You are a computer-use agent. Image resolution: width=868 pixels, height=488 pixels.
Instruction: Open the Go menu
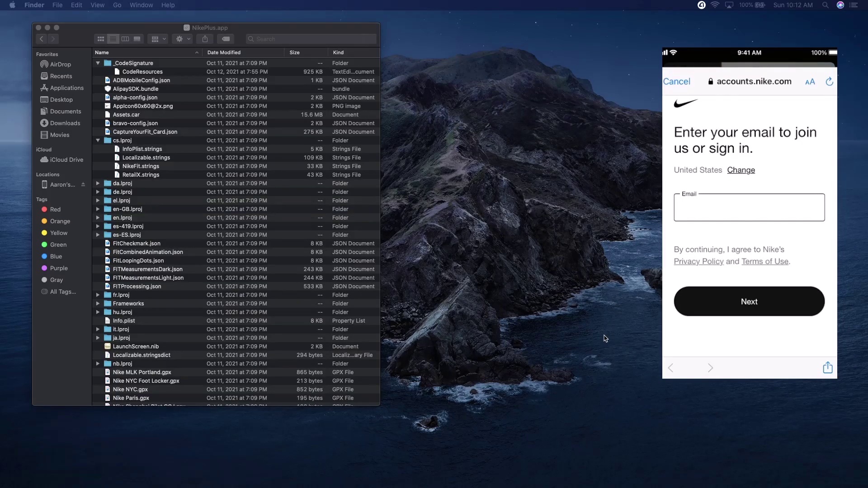click(117, 5)
